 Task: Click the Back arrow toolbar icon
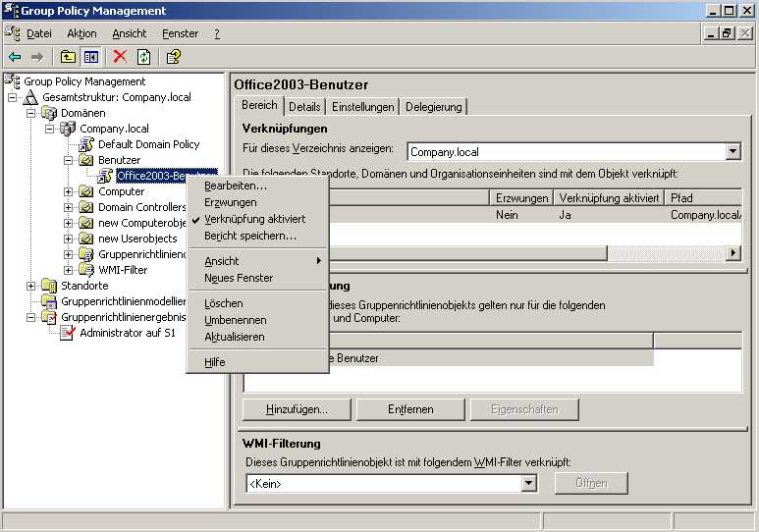[15, 57]
